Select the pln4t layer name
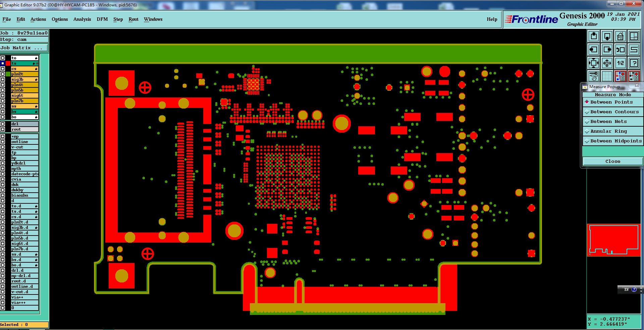The height and width of the screenshot is (330, 644). pos(24,85)
